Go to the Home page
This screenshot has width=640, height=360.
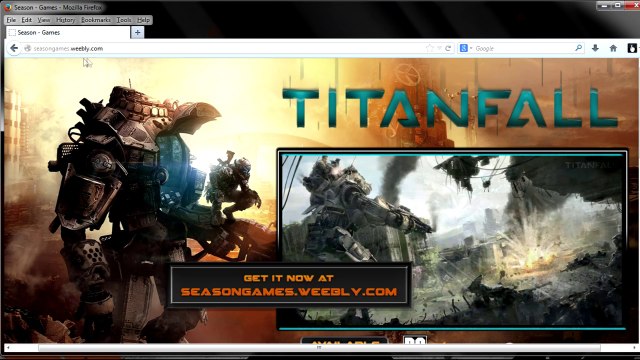coord(613,48)
